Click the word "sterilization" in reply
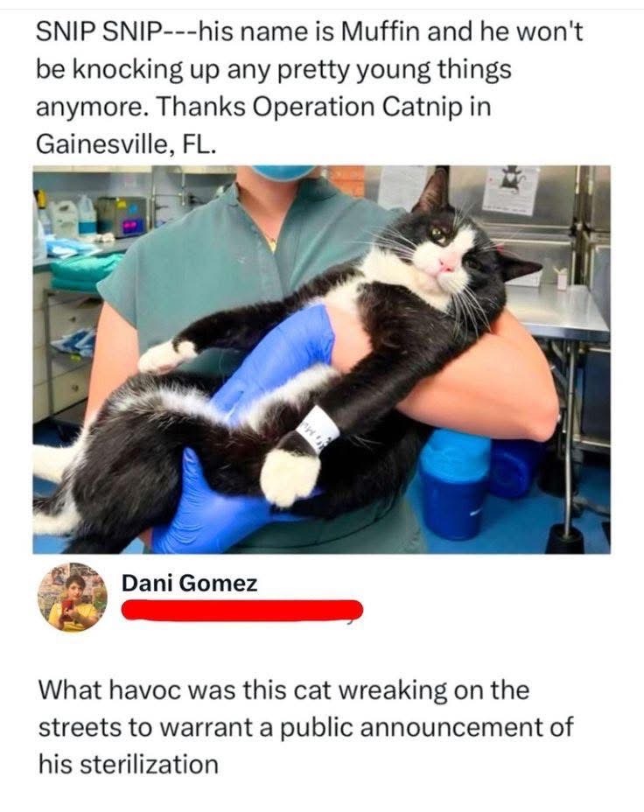The width and height of the screenshot is (644, 812). (150, 765)
